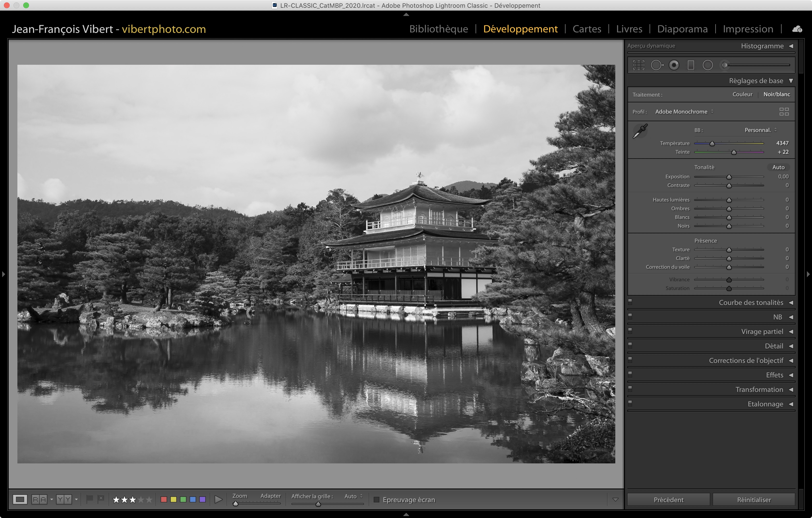The height and width of the screenshot is (518, 812).
Task: Enable the Epreuvage écran checkbox
Action: 376,499
